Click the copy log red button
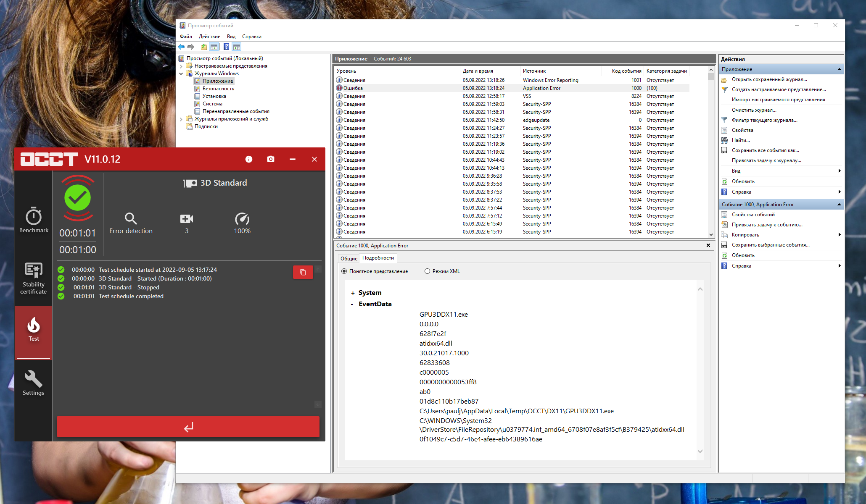This screenshot has height=504, width=866. 303,272
